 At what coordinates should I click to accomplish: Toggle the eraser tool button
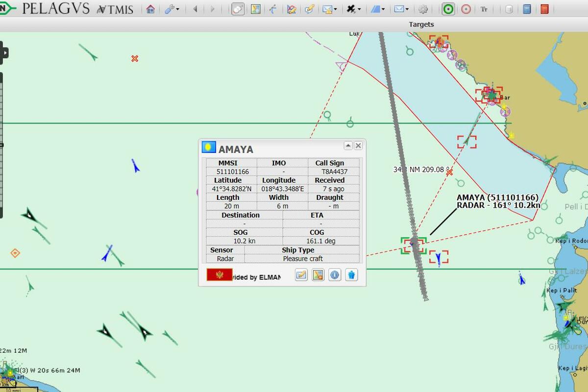click(238, 9)
